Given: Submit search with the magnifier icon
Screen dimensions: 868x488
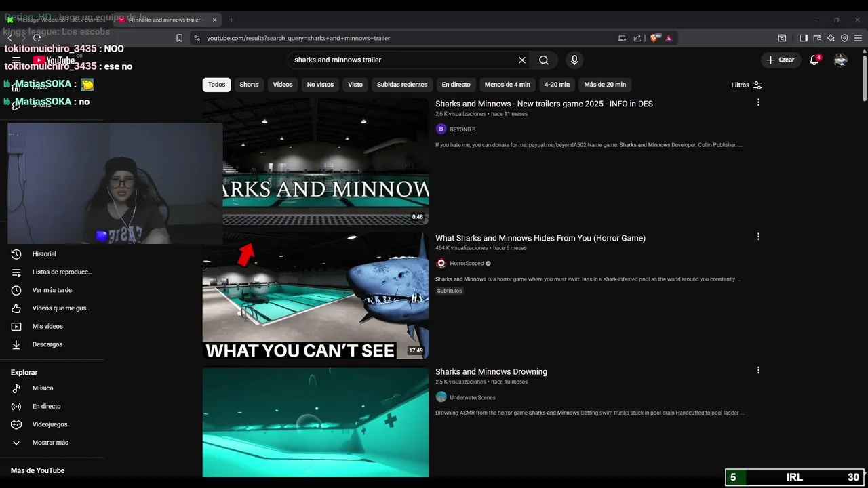Looking at the screenshot, I should pyautogui.click(x=544, y=60).
